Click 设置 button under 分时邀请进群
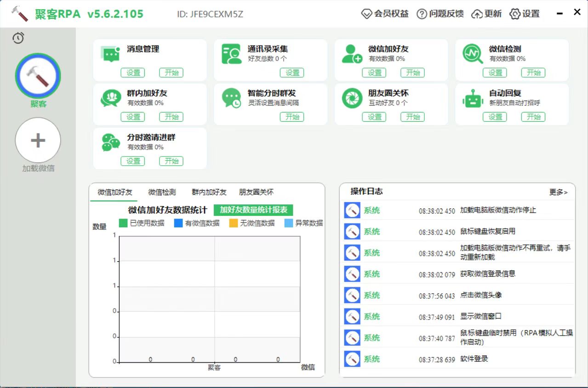 tap(133, 161)
